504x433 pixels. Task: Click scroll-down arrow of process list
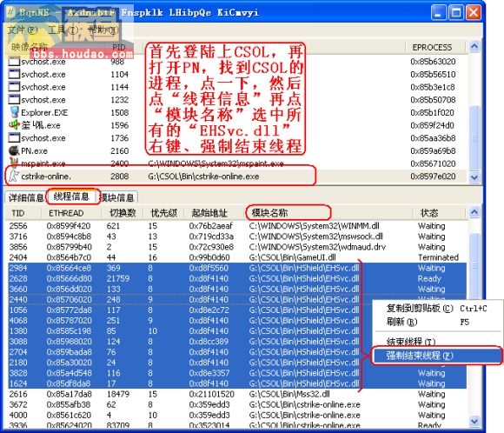(x=474, y=177)
